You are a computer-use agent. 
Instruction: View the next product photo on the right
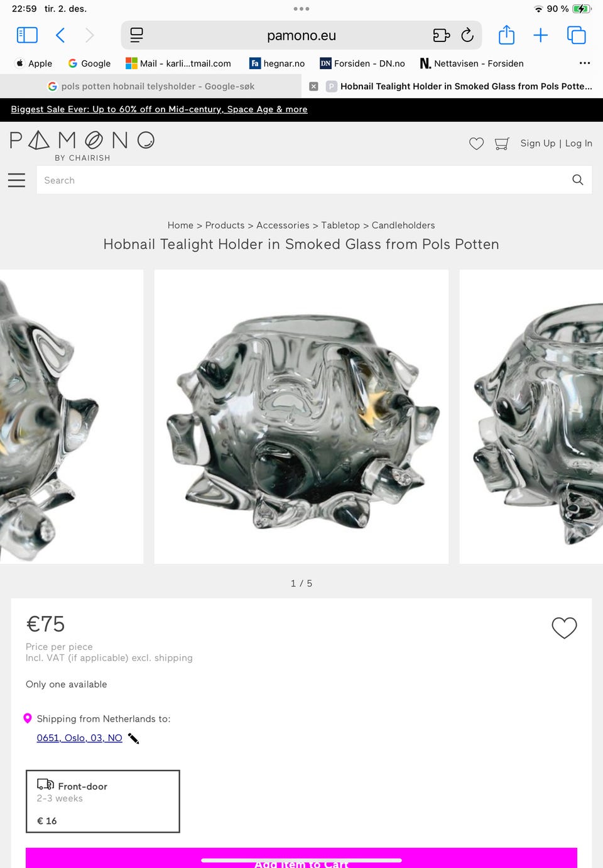(531, 417)
